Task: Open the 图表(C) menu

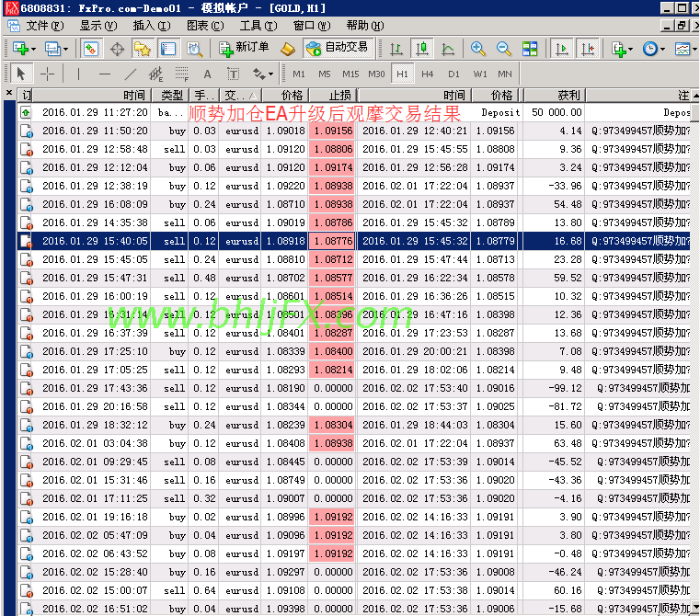Action: [x=205, y=26]
